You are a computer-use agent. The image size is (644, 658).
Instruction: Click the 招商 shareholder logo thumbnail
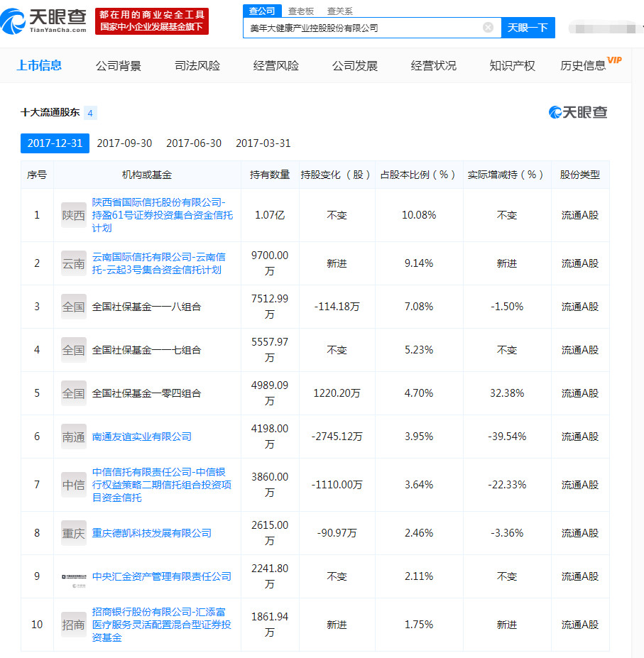[73, 625]
